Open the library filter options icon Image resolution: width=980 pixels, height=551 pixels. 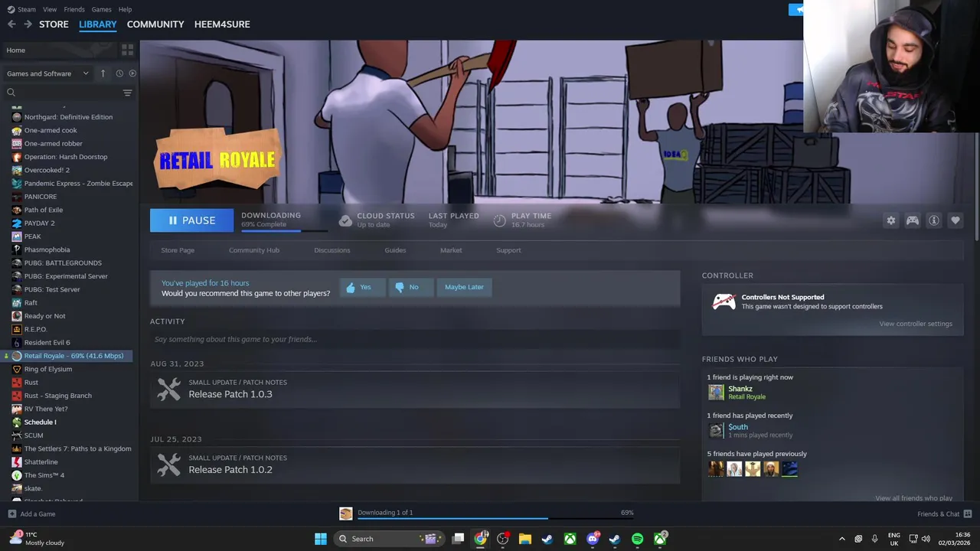click(x=127, y=93)
